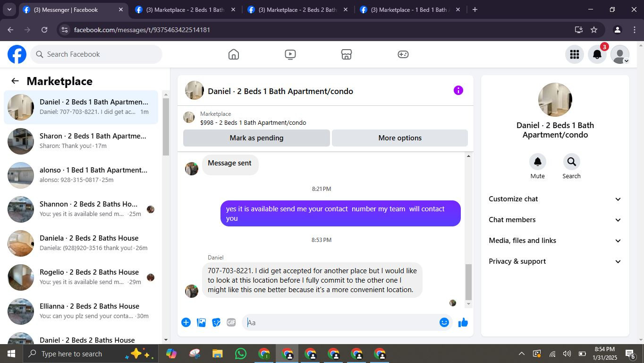Open a new Chrome tab
This screenshot has width=644, height=363.
pos(475,9)
